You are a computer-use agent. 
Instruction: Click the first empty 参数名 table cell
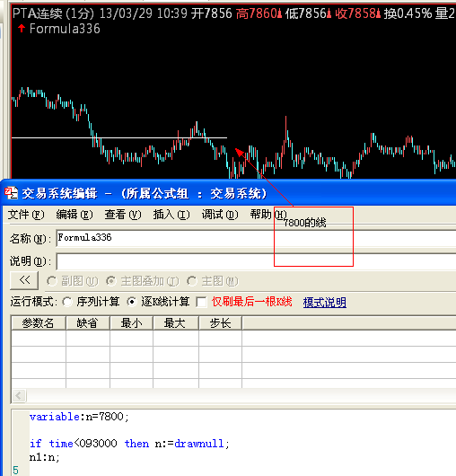[39, 338]
